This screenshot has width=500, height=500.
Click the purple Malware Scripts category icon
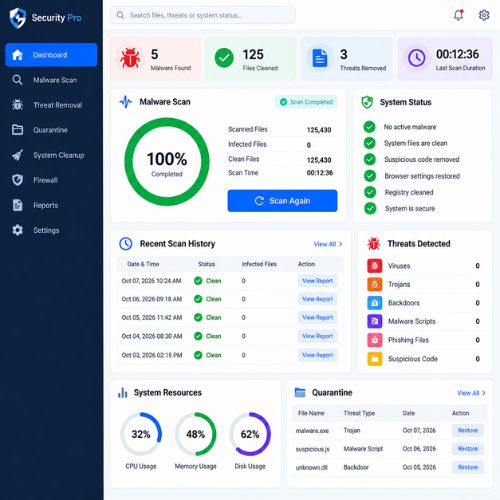[x=375, y=321]
